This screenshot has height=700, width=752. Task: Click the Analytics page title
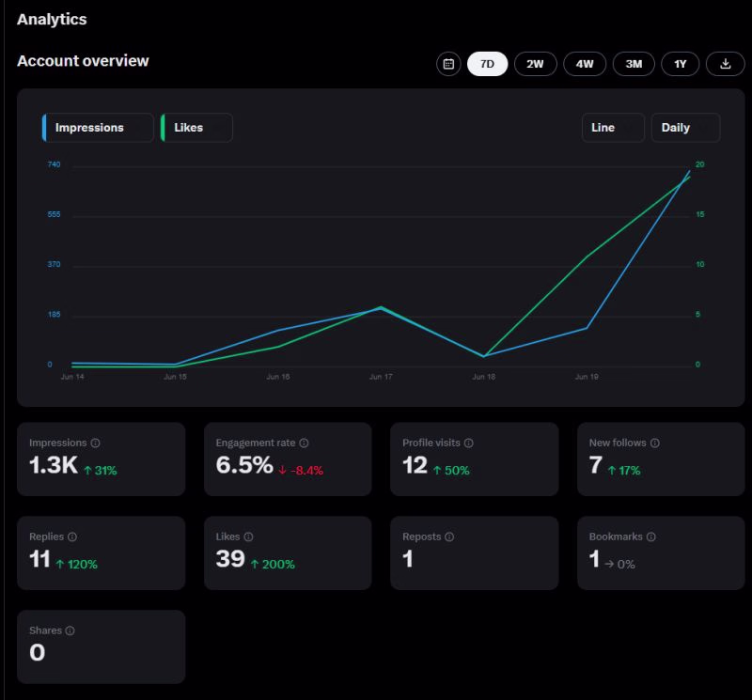click(x=52, y=19)
